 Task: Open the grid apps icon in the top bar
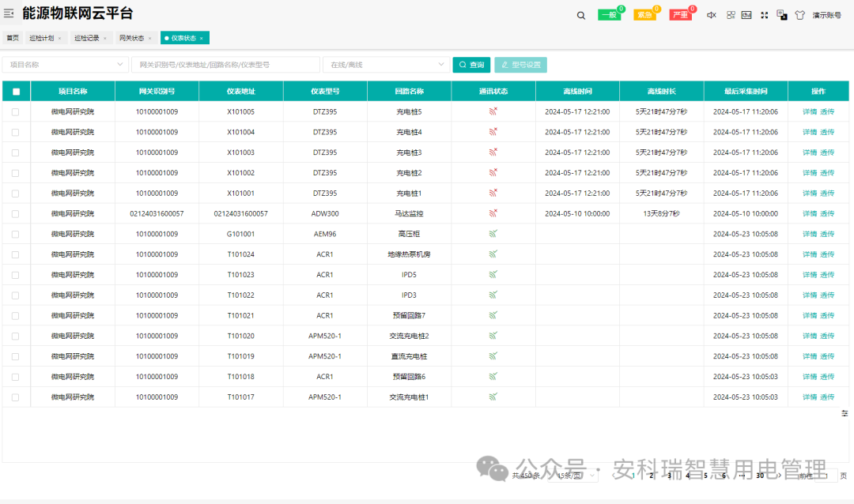731,15
